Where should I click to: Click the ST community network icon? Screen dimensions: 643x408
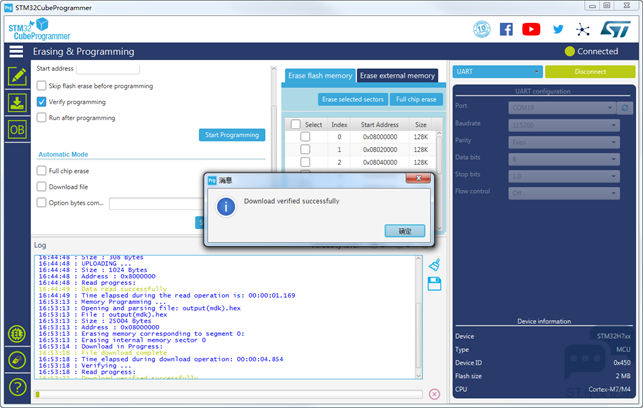(x=582, y=30)
